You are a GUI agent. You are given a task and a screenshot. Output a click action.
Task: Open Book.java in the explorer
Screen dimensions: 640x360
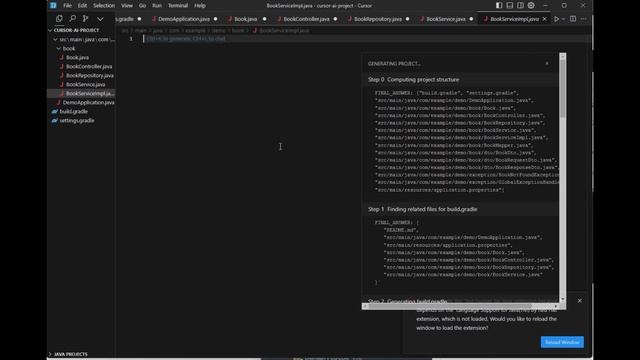coord(78,58)
